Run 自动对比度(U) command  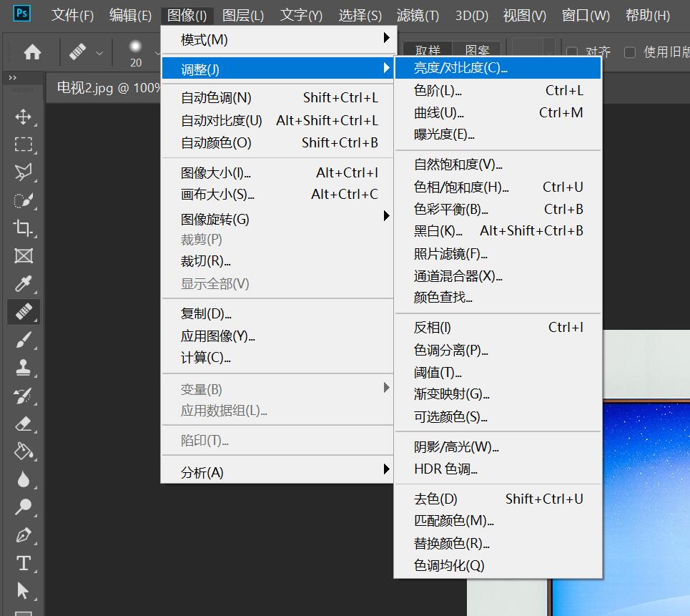[x=277, y=120]
